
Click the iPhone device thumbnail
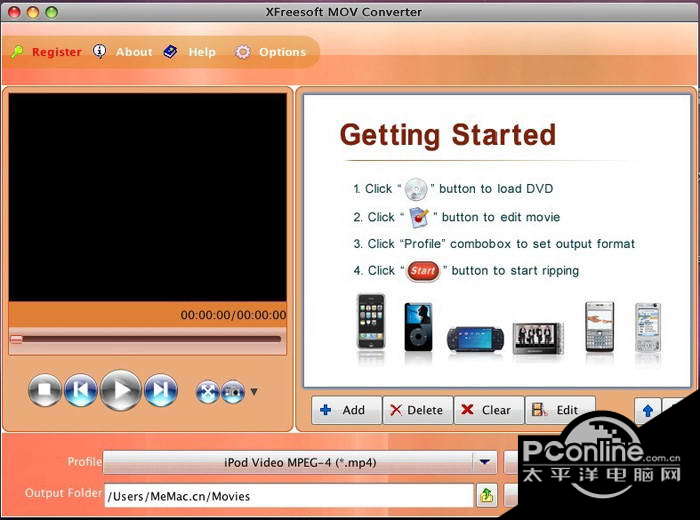[371, 322]
